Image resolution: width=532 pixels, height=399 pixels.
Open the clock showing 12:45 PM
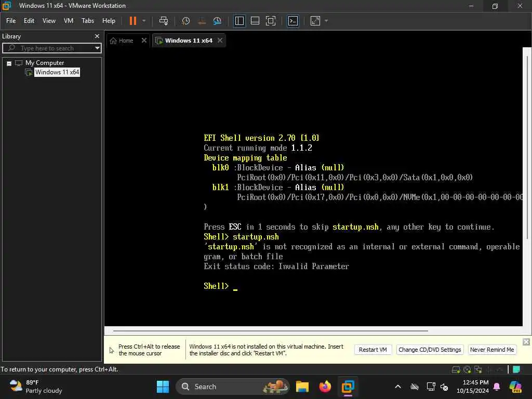pos(473,387)
